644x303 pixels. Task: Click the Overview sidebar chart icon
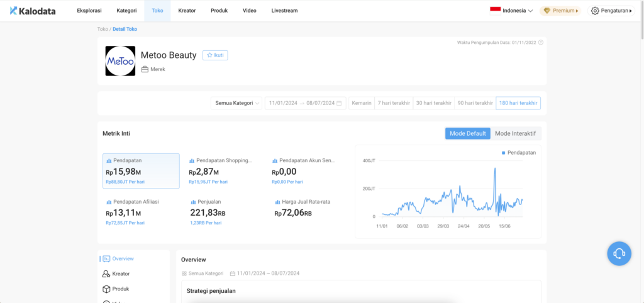[106, 258]
